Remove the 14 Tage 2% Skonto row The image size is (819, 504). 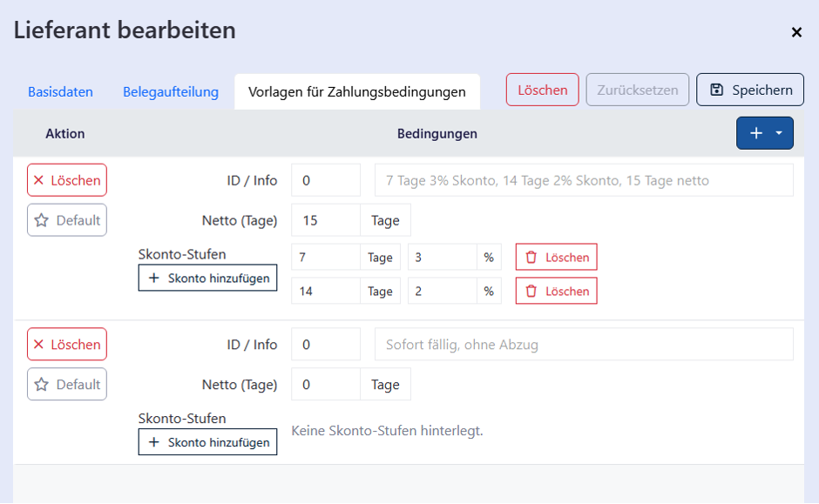pos(556,291)
